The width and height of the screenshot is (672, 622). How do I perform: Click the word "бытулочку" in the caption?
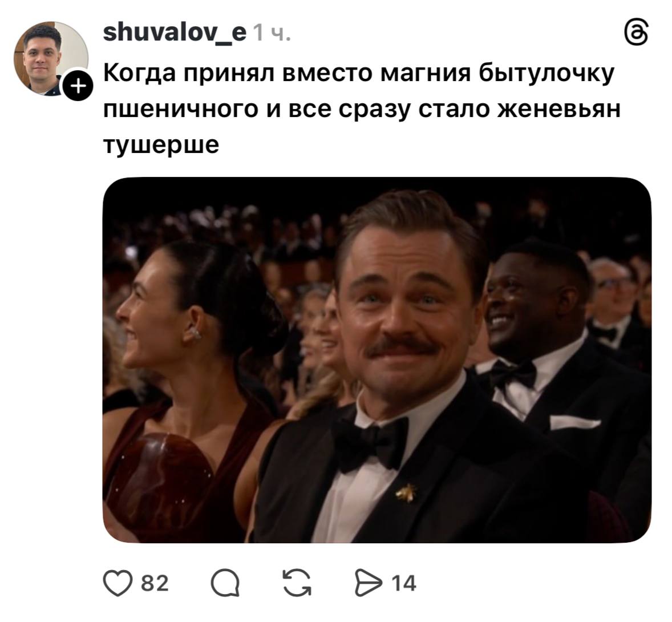546,74
